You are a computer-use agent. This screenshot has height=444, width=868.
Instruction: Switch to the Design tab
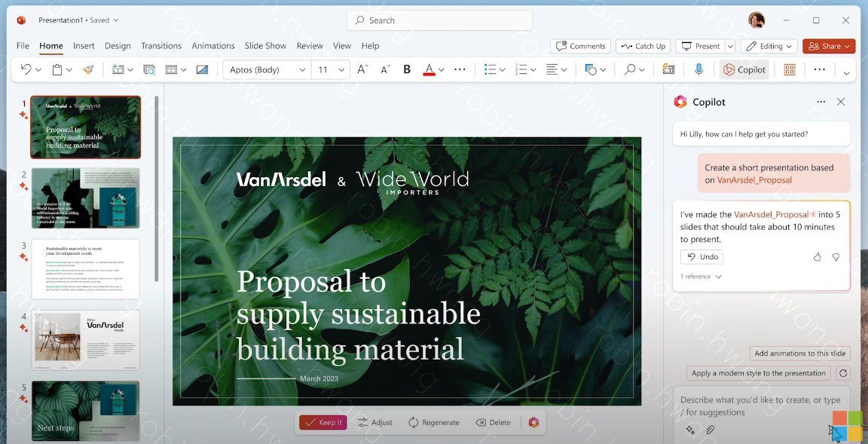[118, 45]
